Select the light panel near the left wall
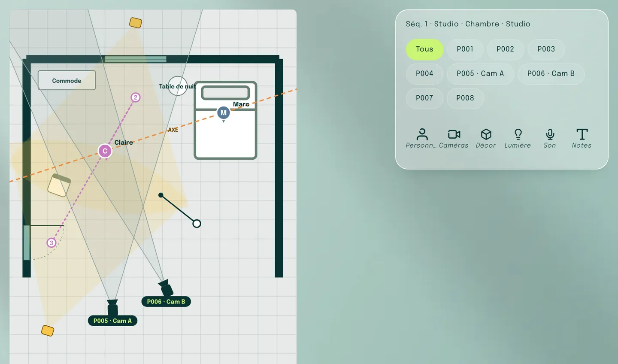The width and height of the screenshot is (618, 364). [59, 185]
